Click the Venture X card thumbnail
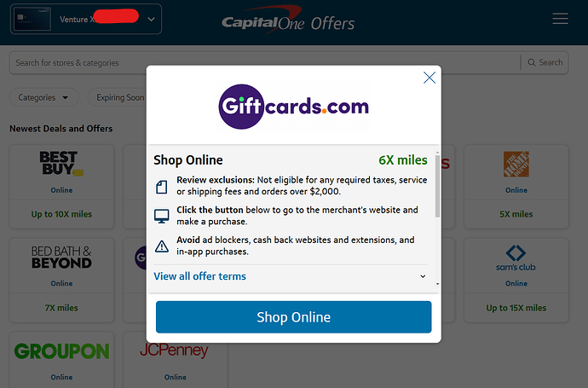The image size is (588, 388). 32,19
